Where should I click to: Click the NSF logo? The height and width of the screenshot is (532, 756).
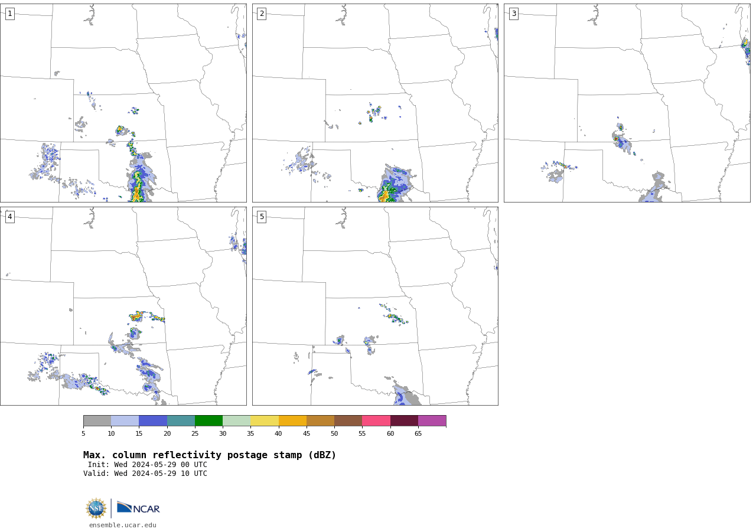tap(96, 508)
